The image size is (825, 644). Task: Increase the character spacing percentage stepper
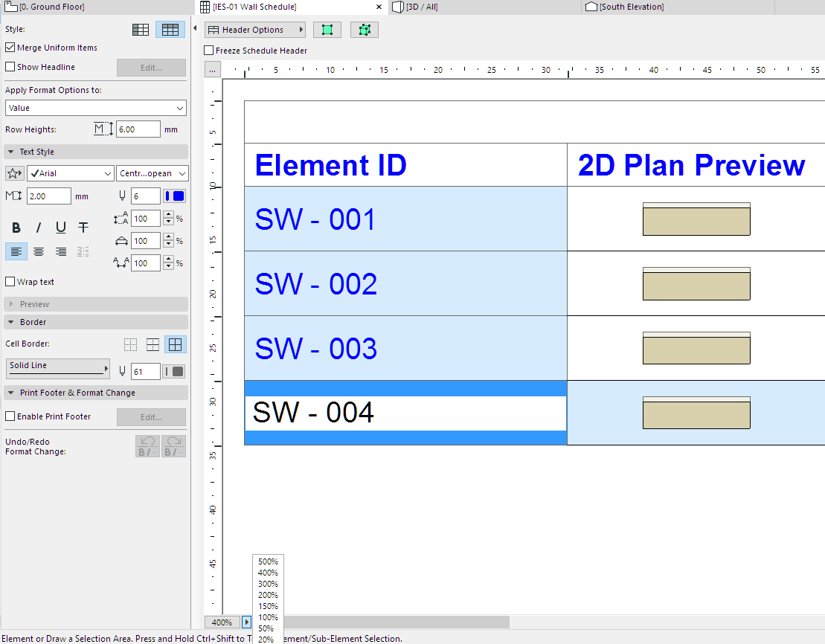coord(168,260)
